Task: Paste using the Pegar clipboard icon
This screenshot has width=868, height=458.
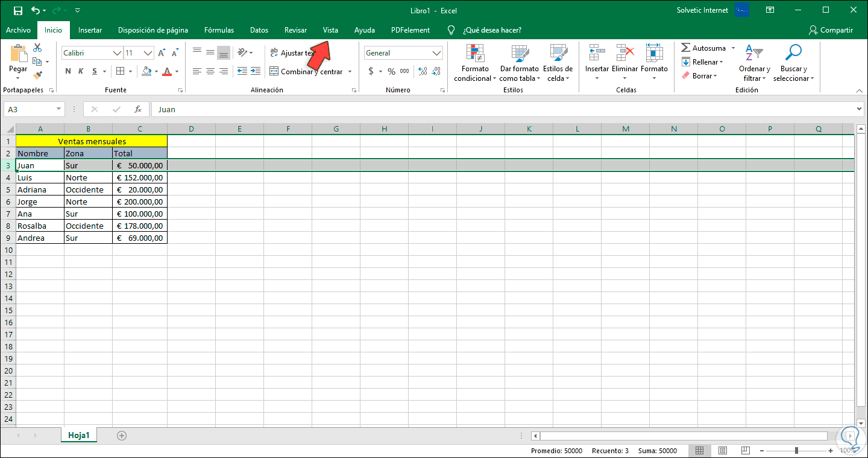Action: (18, 54)
